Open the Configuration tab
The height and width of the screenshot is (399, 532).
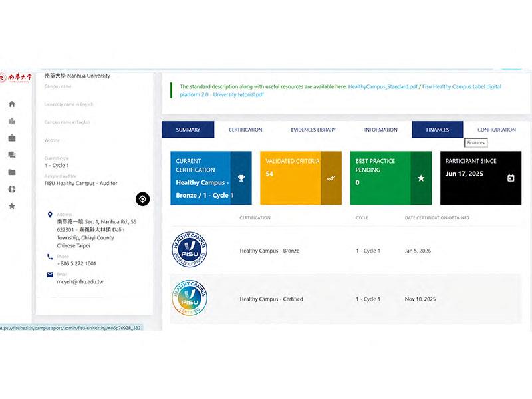pyautogui.click(x=496, y=130)
